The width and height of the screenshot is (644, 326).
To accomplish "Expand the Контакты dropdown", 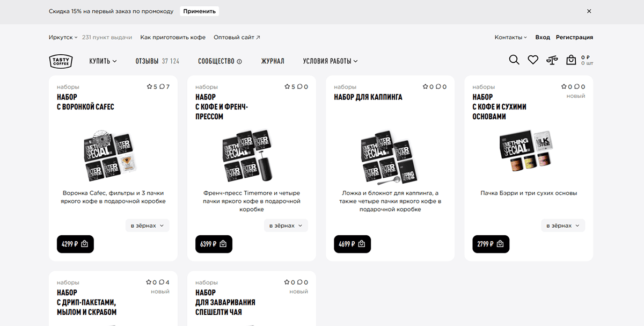I will [510, 38].
